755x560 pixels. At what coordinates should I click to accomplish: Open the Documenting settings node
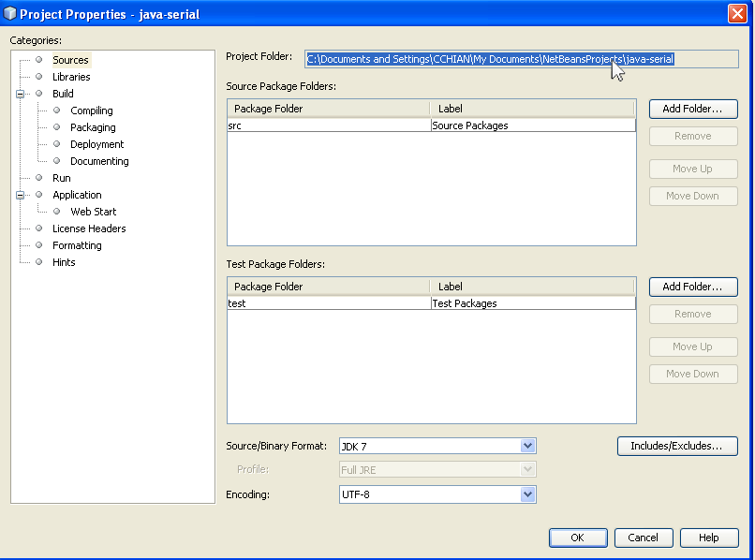[x=98, y=160]
